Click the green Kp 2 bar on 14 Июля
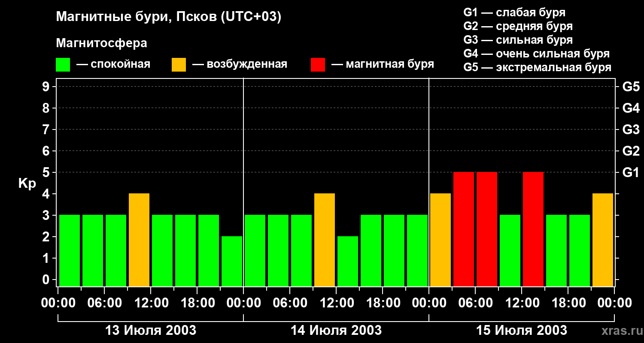 348,261
